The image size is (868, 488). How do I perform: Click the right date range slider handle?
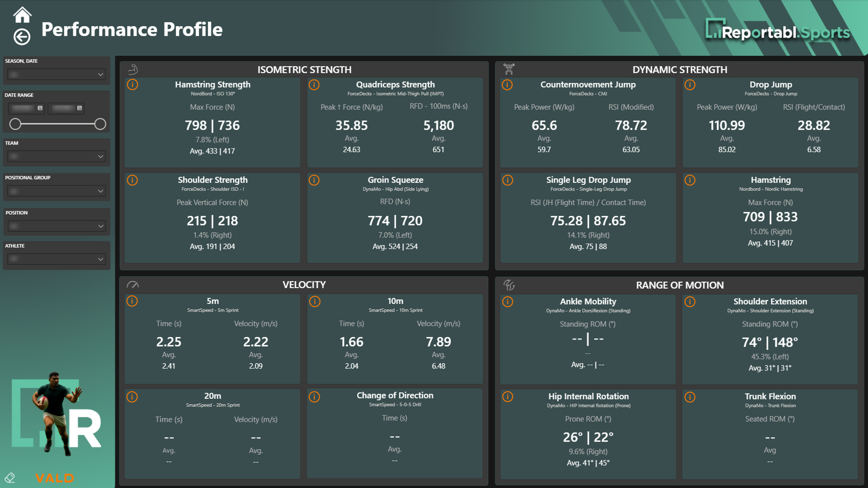pyautogui.click(x=100, y=124)
